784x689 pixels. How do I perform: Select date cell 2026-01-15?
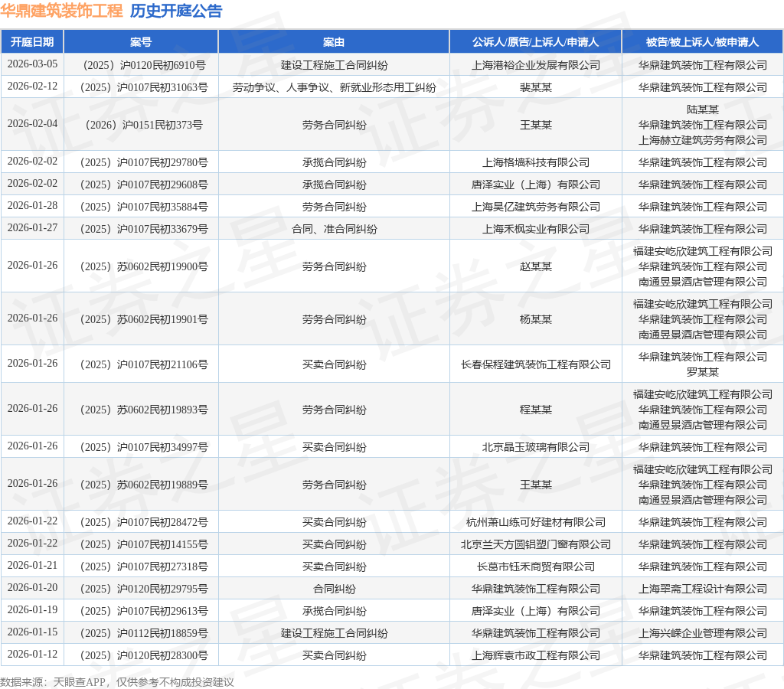coord(32,632)
